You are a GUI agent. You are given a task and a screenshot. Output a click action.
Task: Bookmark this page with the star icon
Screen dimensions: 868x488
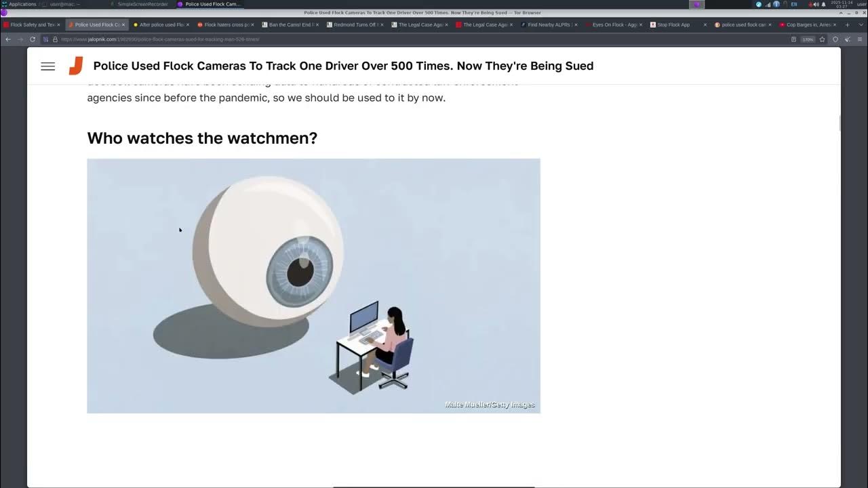(822, 39)
